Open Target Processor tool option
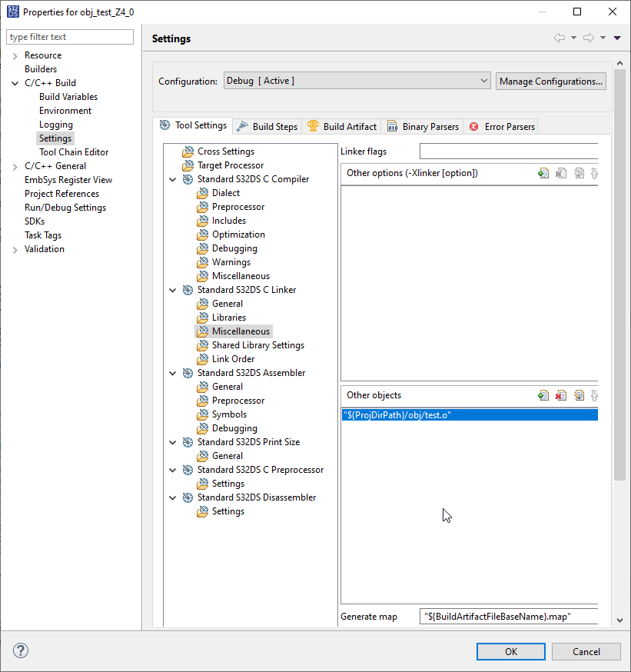 tap(231, 165)
